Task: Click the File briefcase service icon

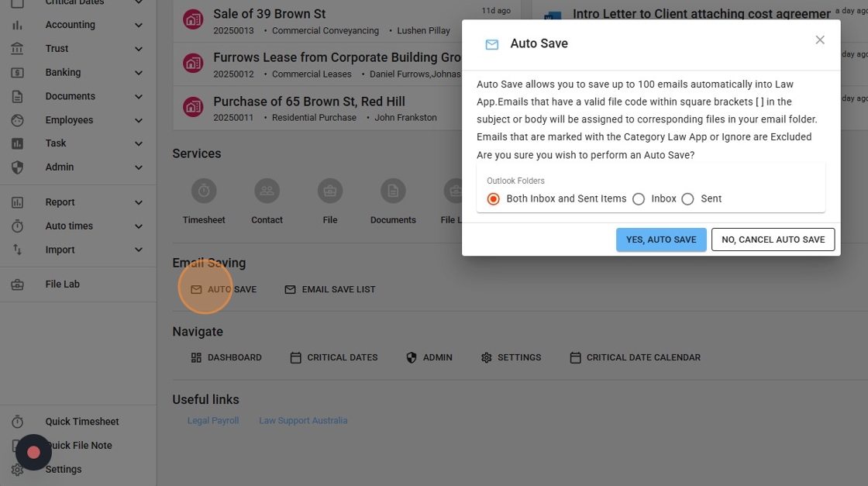Action: pos(330,191)
